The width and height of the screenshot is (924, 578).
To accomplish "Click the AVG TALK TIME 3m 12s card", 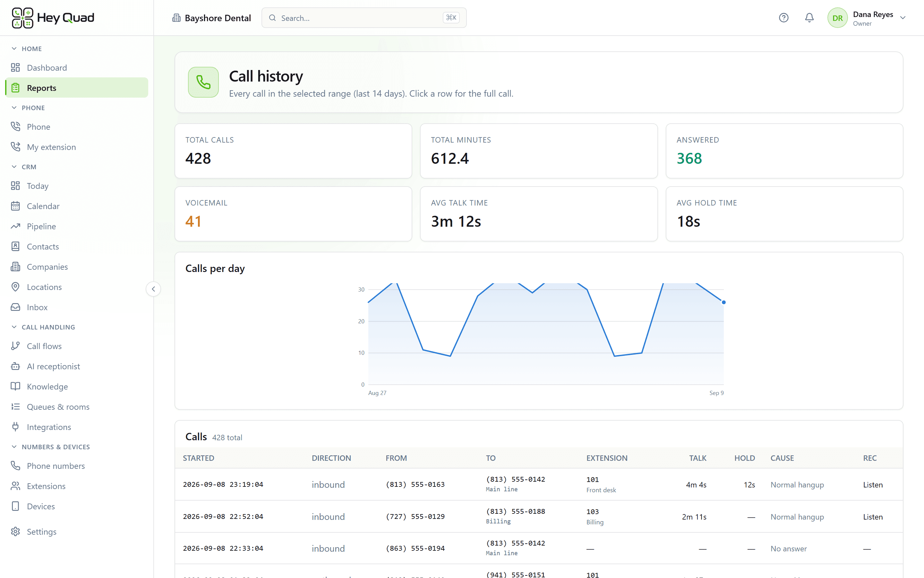I will [538, 214].
